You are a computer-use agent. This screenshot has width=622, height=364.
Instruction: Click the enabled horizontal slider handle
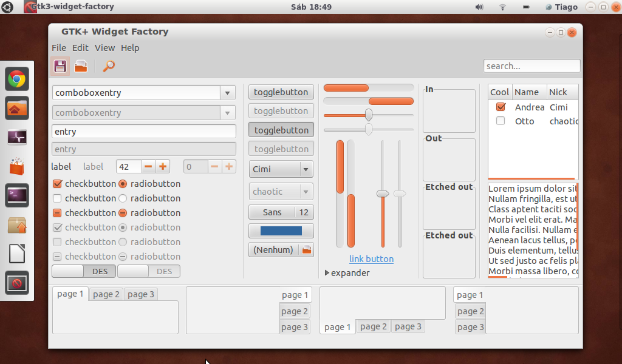pos(369,115)
